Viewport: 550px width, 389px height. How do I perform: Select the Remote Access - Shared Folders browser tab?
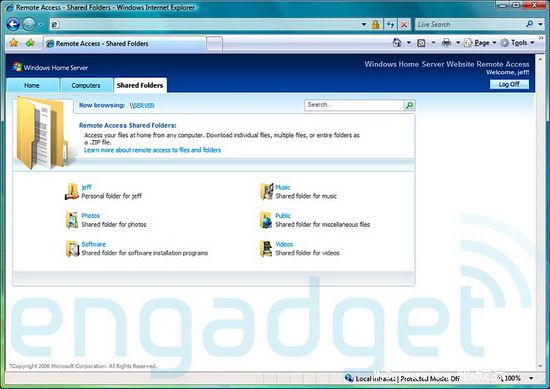[x=124, y=43]
